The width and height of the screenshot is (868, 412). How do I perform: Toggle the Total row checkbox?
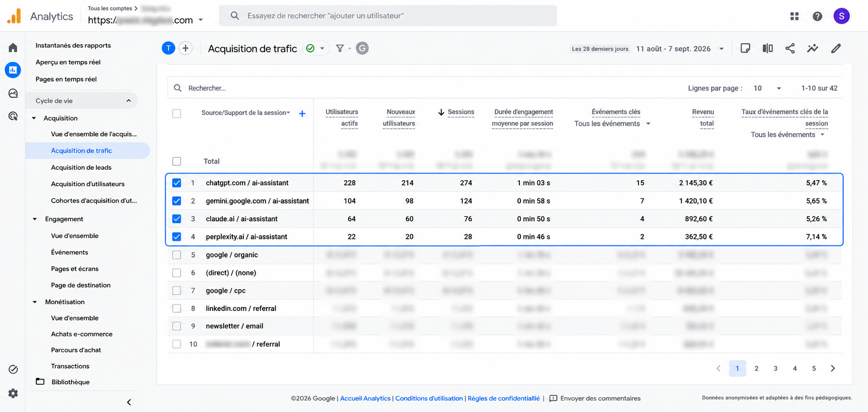tap(176, 161)
